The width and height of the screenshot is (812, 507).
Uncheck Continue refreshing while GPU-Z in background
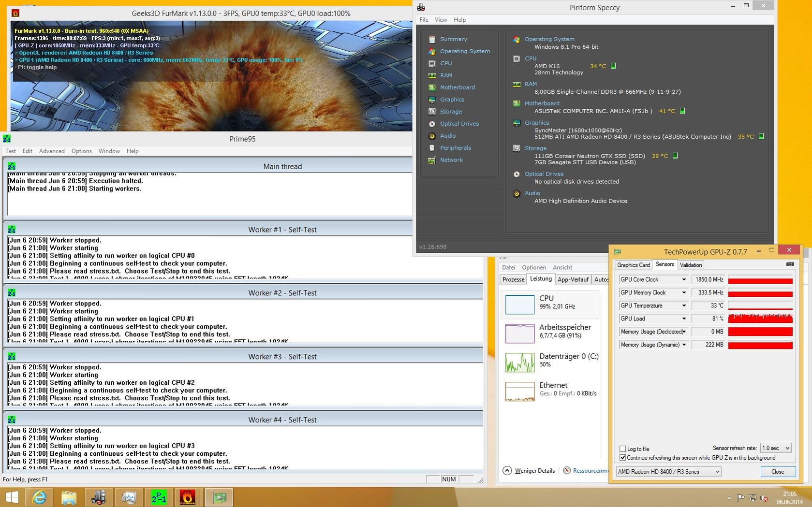(x=623, y=457)
